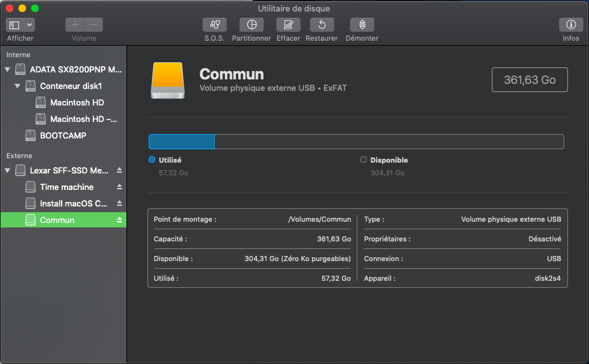Click the Restaurer restore icon
The image size is (589, 364).
tap(322, 25)
